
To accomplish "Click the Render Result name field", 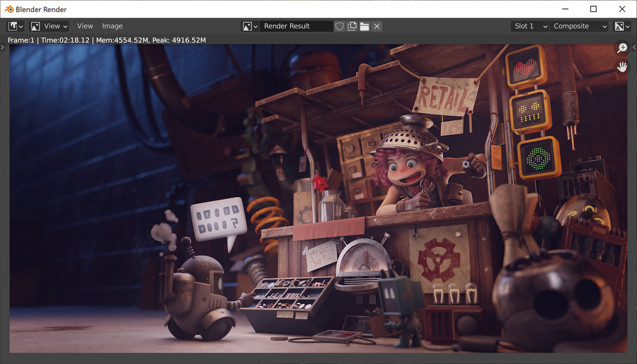I will pos(296,26).
